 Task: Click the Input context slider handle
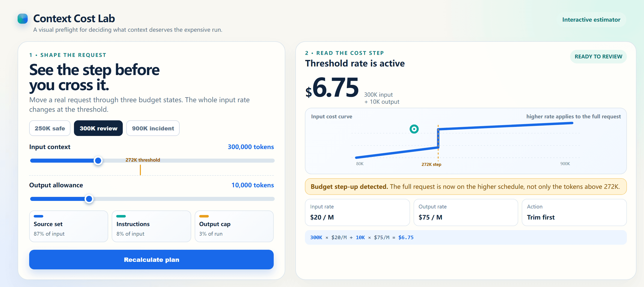(x=98, y=161)
